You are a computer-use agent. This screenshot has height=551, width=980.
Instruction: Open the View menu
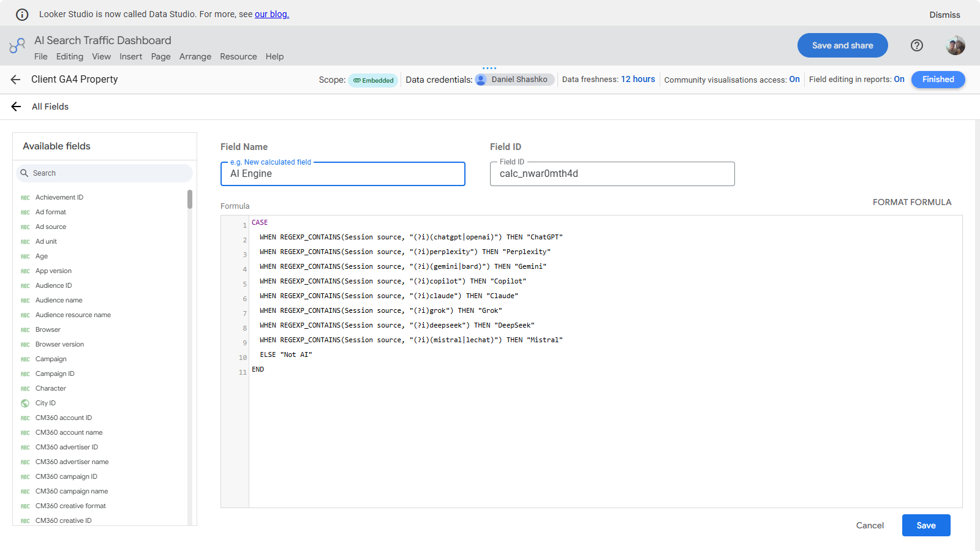click(102, 56)
